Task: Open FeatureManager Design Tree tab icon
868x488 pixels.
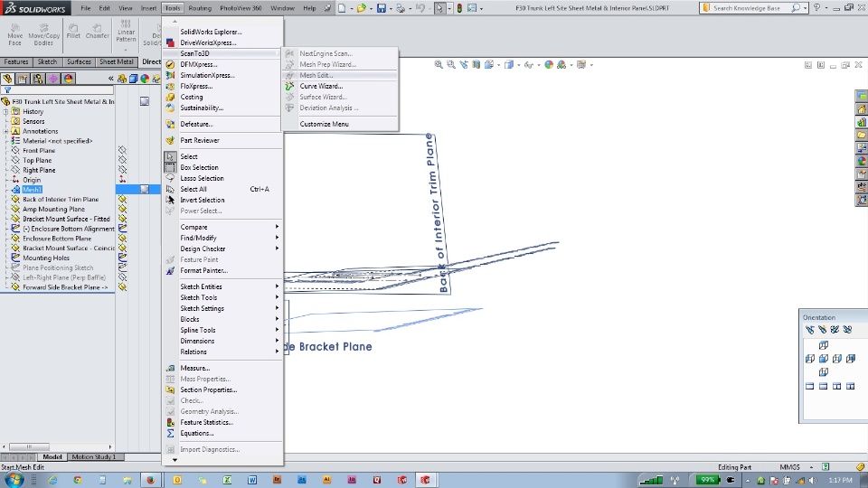Action: click(x=7, y=79)
